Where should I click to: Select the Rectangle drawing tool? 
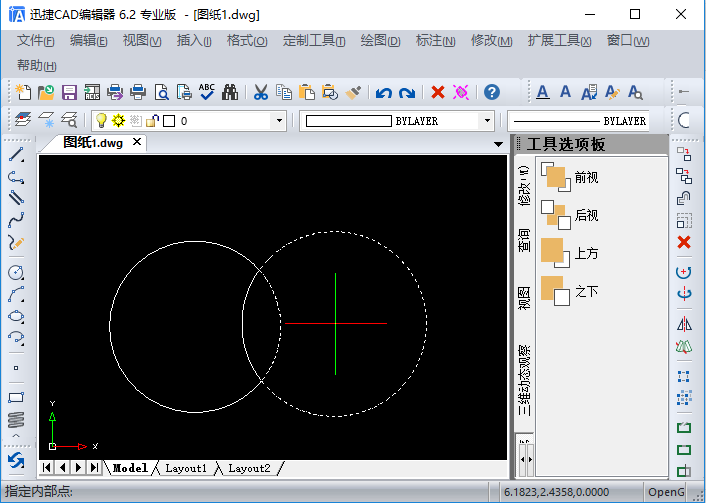(x=16, y=398)
